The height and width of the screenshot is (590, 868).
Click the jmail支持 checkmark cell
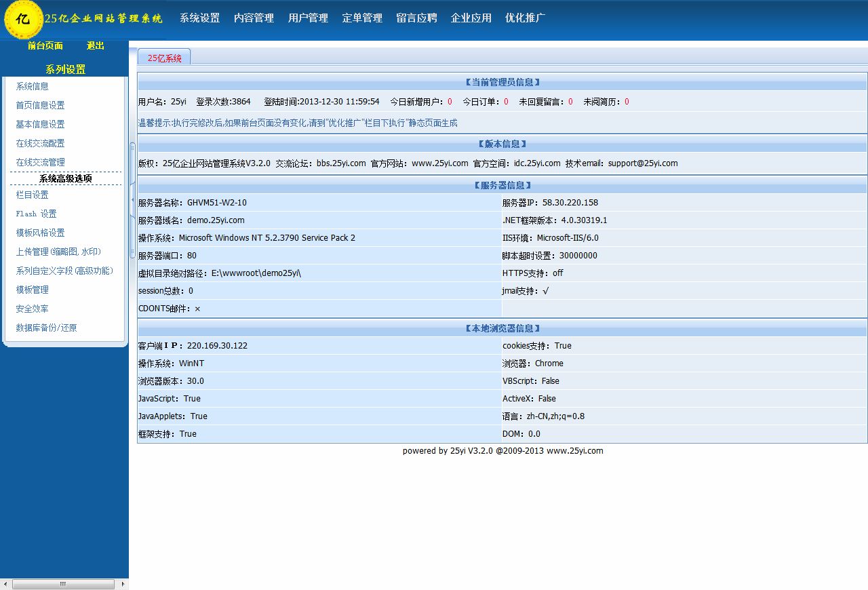[684, 291]
